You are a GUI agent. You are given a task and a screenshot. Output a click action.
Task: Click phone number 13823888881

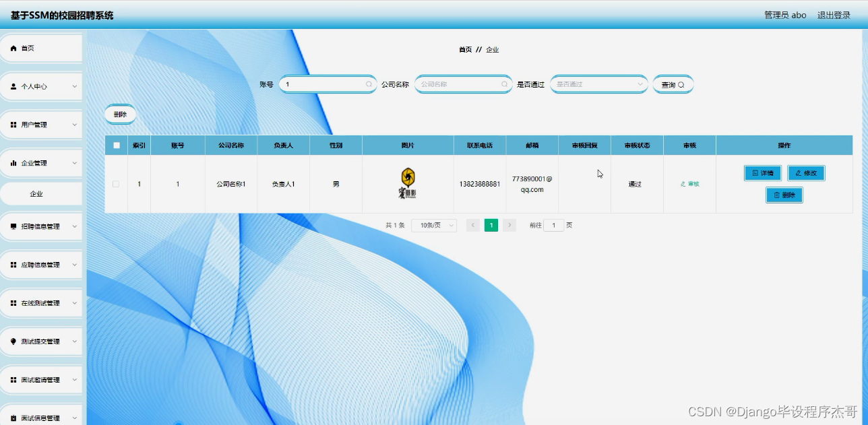(x=480, y=184)
